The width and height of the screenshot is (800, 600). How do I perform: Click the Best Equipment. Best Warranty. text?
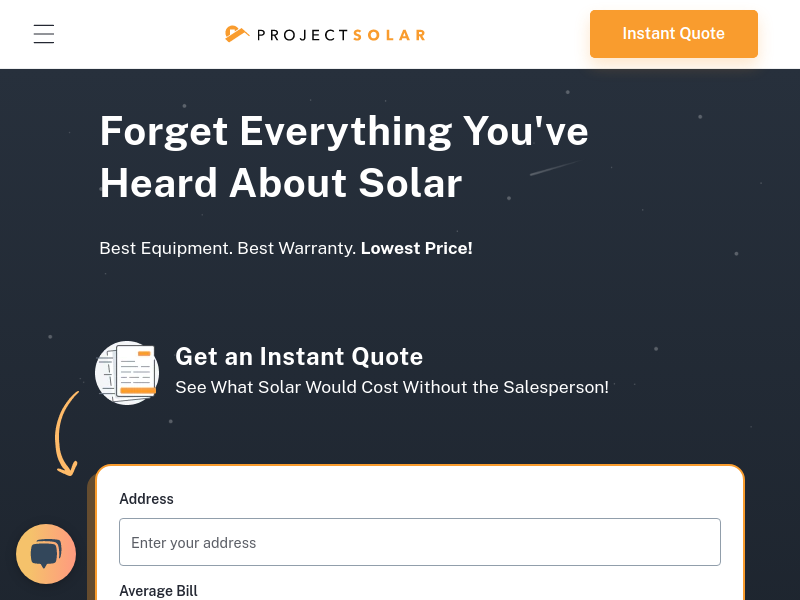pyautogui.click(x=228, y=248)
